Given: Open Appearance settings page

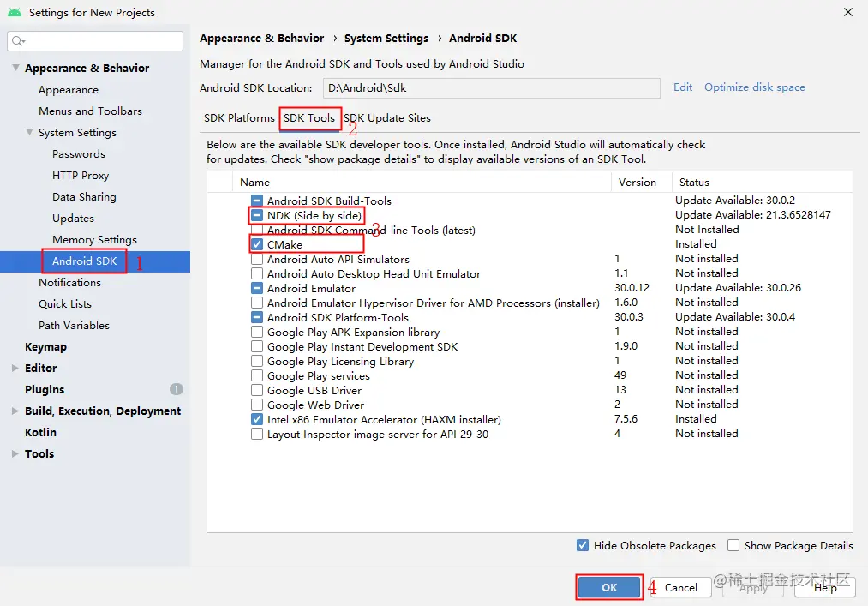Looking at the screenshot, I should pos(68,90).
